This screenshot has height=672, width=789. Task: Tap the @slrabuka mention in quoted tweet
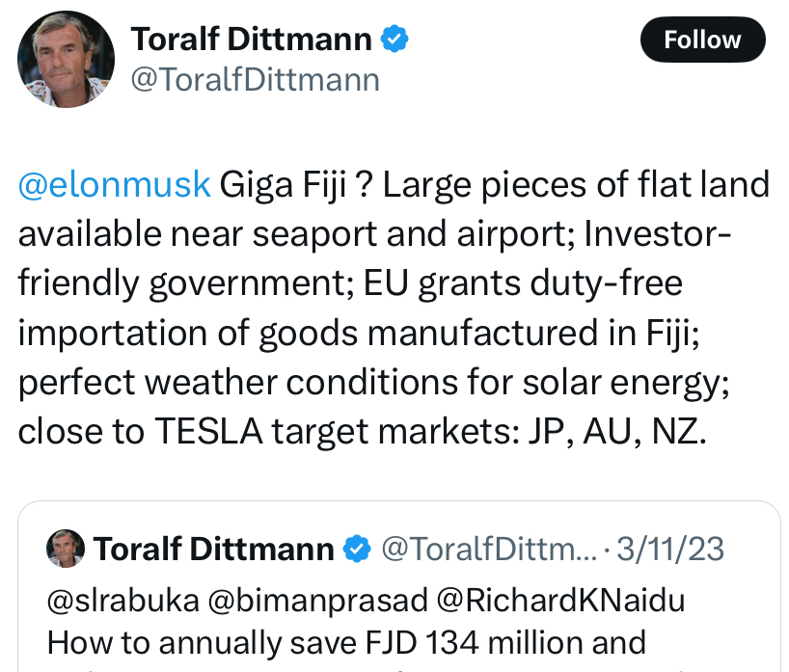coord(119,599)
